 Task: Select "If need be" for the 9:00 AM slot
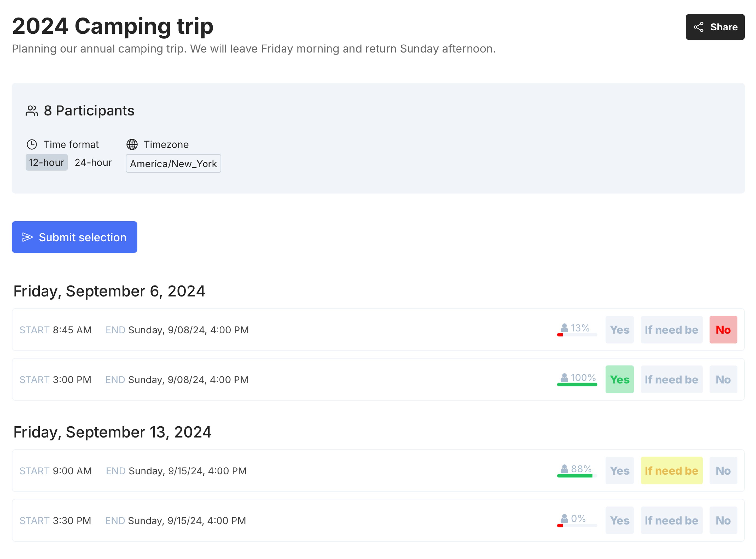tap(671, 470)
